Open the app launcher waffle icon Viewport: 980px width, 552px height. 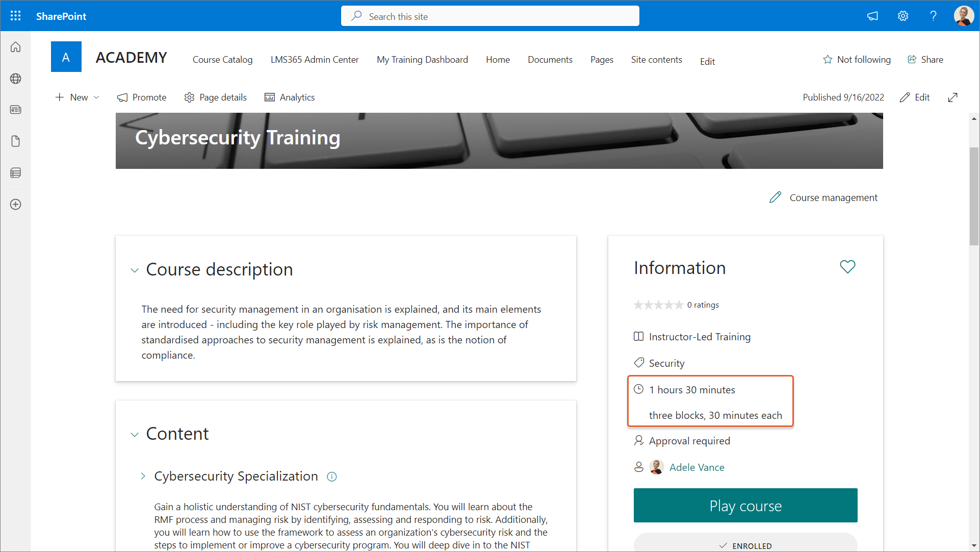point(15,16)
